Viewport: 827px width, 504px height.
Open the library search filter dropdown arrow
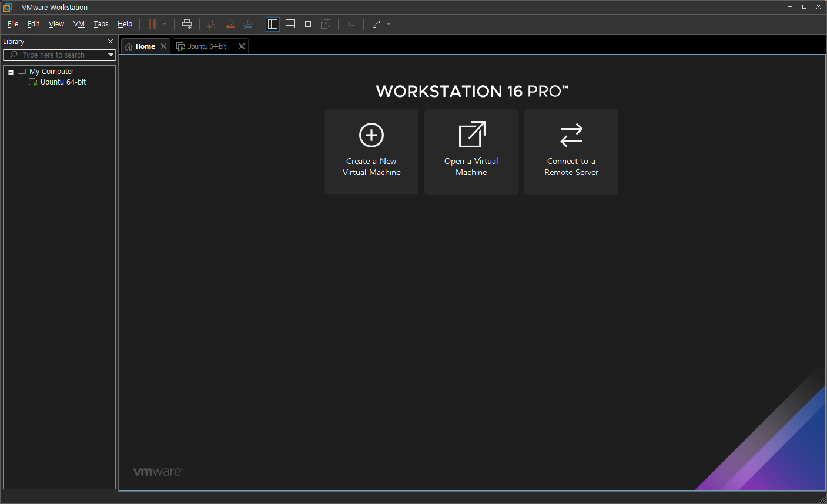tap(111, 55)
